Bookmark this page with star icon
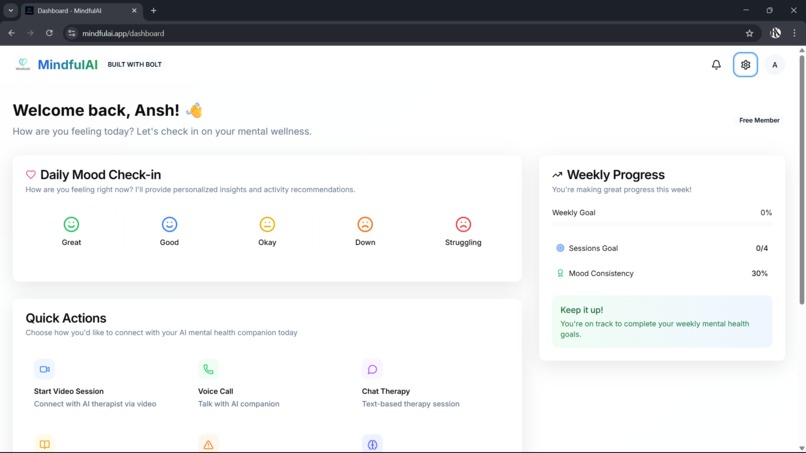The width and height of the screenshot is (806, 453). tap(749, 33)
